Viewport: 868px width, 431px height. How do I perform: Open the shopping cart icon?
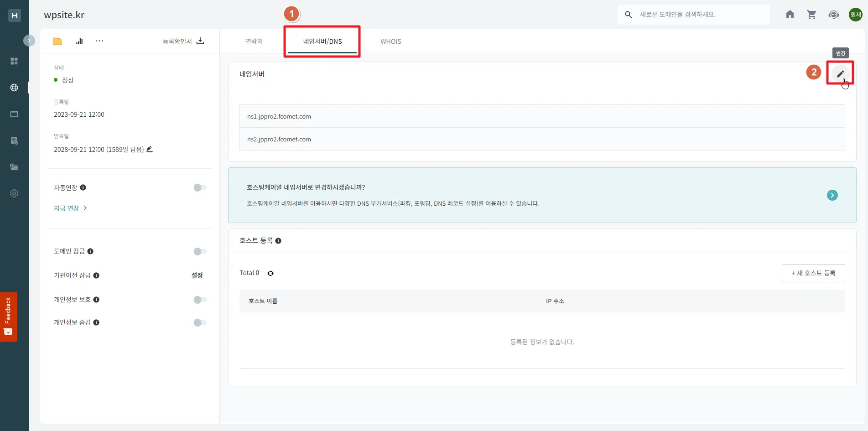click(x=812, y=15)
